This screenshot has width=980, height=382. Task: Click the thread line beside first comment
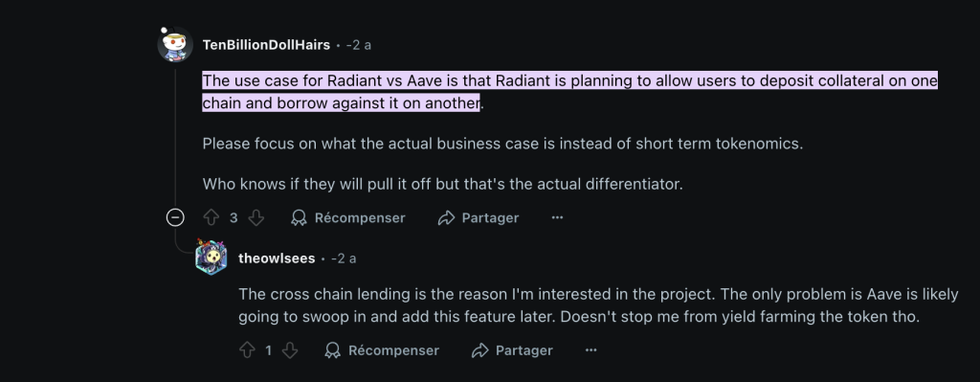tap(176, 138)
